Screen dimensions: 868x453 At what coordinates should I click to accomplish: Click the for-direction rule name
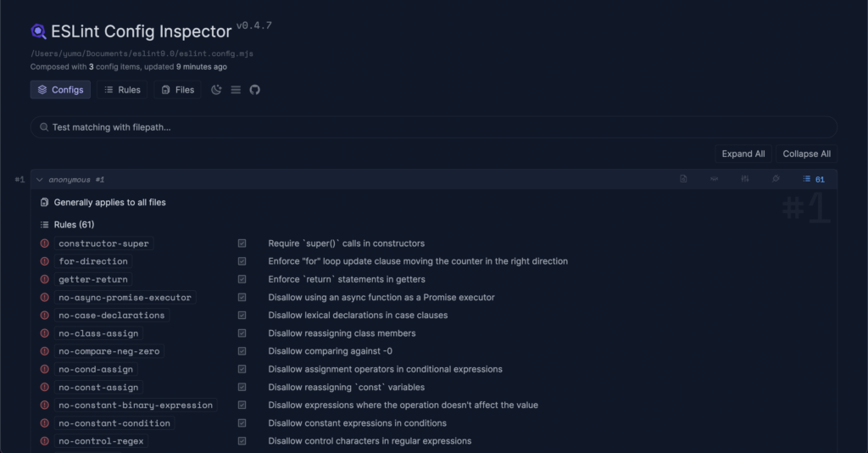[93, 261]
